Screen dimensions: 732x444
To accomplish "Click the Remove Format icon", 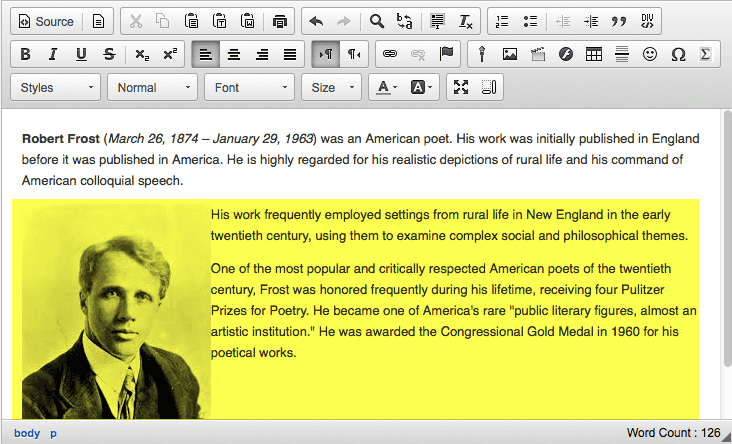I will 465,21.
